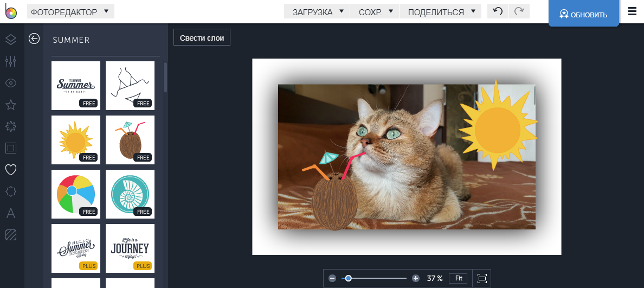Open the layers panel icon in sidebar
The image size is (644, 288).
(x=11, y=40)
